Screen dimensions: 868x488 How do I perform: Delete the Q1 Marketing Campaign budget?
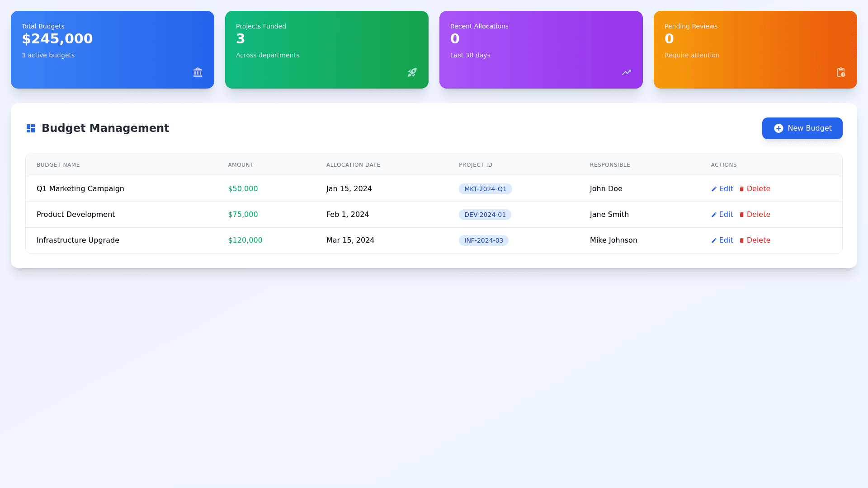tap(755, 189)
